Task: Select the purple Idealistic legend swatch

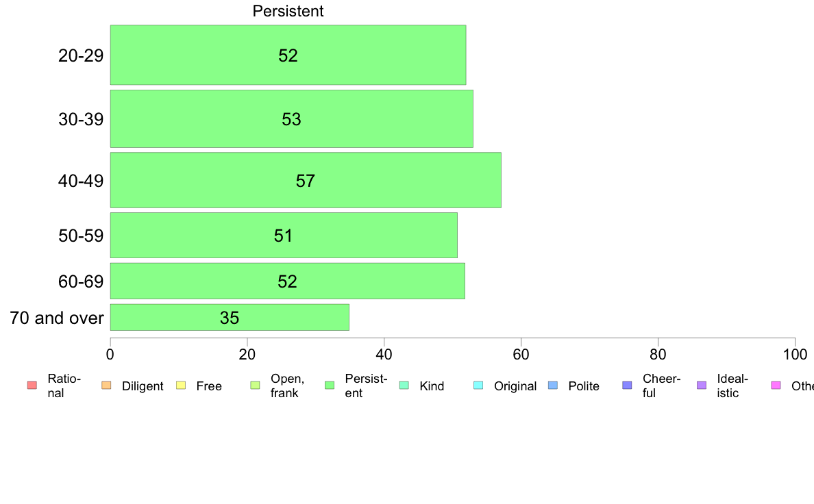Action: pyautogui.click(x=702, y=385)
